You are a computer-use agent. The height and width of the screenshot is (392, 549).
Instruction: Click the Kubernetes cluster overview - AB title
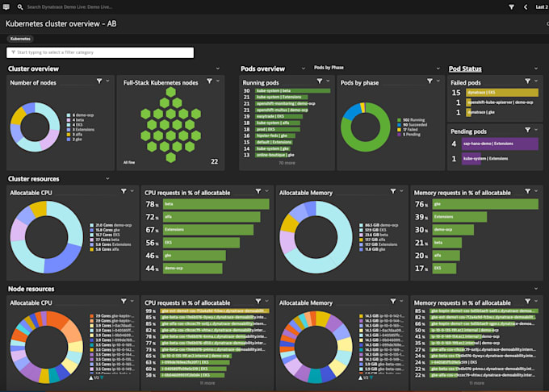pyautogui.click(x=61, y=23)
